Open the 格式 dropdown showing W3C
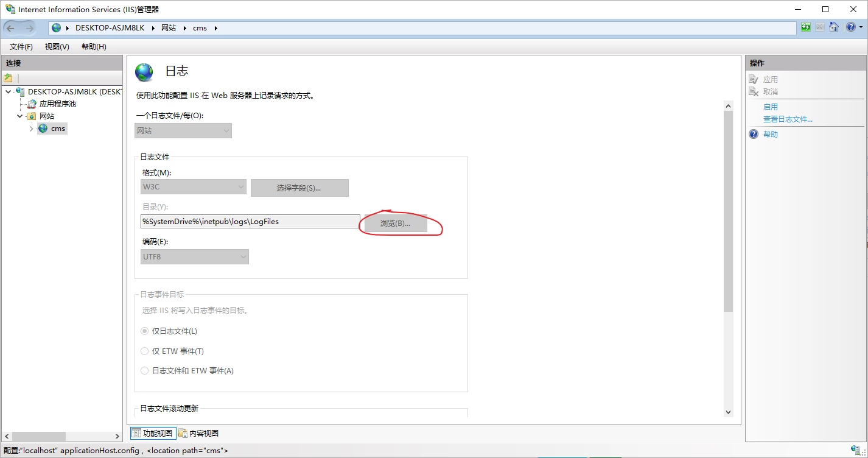The height and width of the screenshot is (458, 868). (x=194, y=187)
